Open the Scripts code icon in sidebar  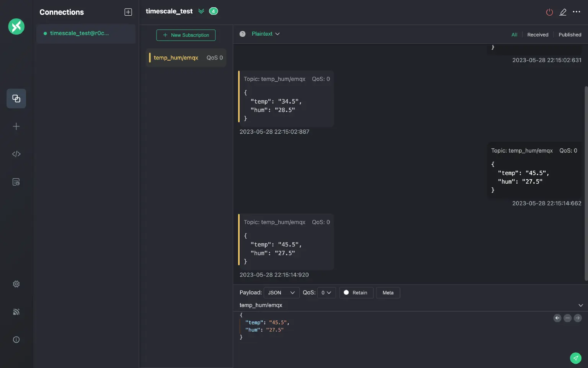pos(16,154)
